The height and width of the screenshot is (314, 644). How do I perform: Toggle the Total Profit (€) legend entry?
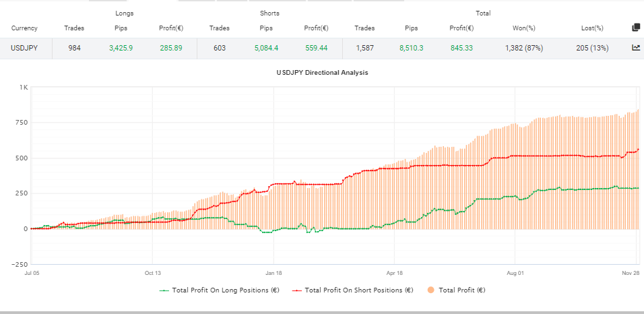click(455, 290)
